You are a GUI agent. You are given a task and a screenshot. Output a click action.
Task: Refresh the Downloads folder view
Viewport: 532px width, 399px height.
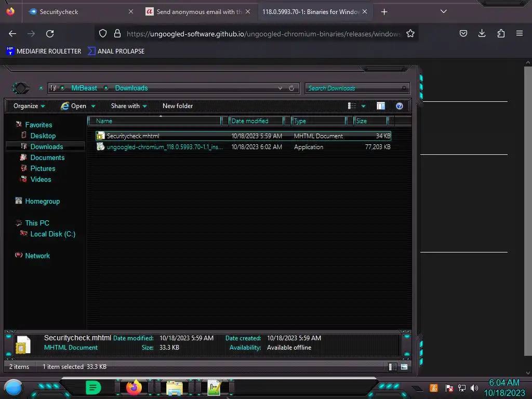click(x=291, y=88)
